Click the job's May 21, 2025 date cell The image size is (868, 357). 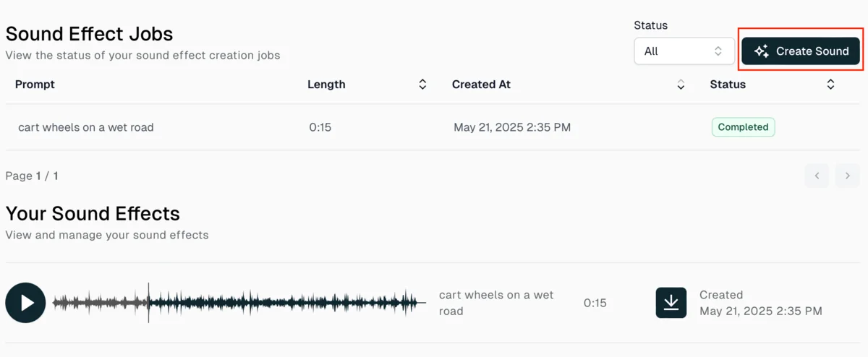click(511, 127)
